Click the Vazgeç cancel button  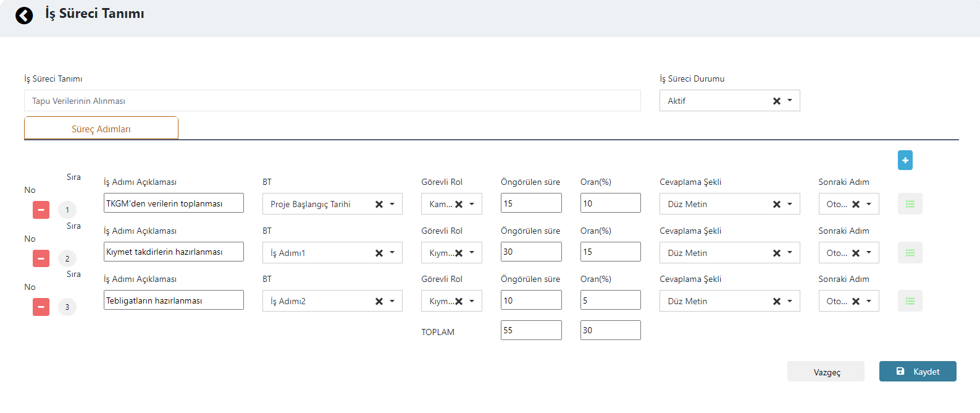[826, 372]
